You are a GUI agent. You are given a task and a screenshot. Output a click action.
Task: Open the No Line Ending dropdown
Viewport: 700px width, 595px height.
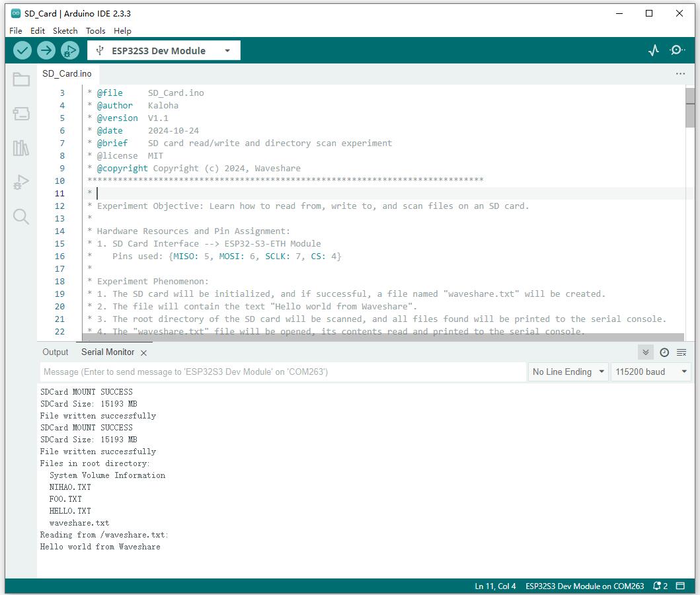(568, 372)
